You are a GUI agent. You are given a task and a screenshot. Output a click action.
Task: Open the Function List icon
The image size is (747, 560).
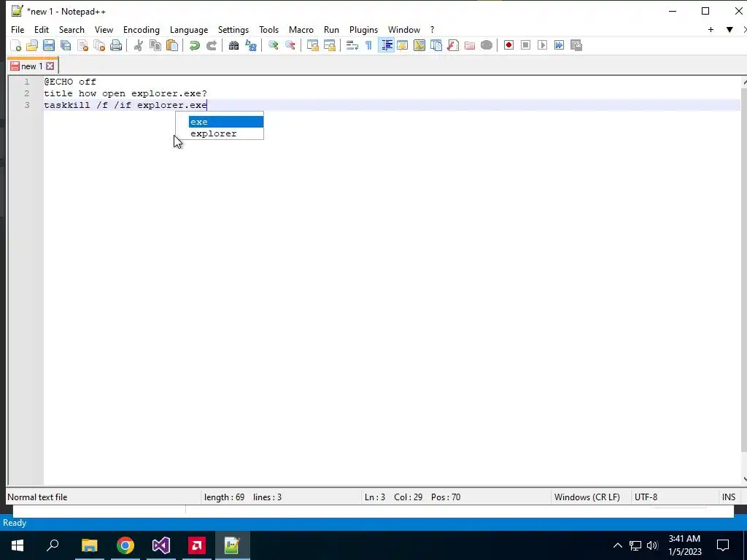(452, 45)
